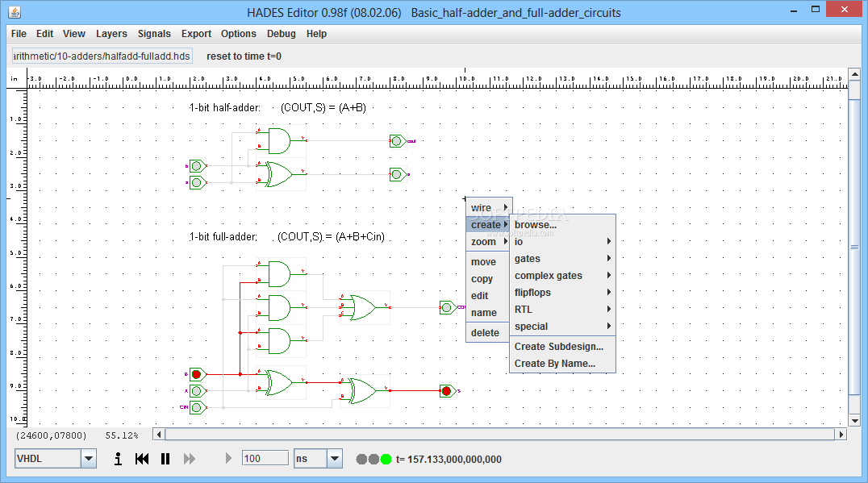Open the Debug menu
868x483 pixels.
(x=282, y=34)
